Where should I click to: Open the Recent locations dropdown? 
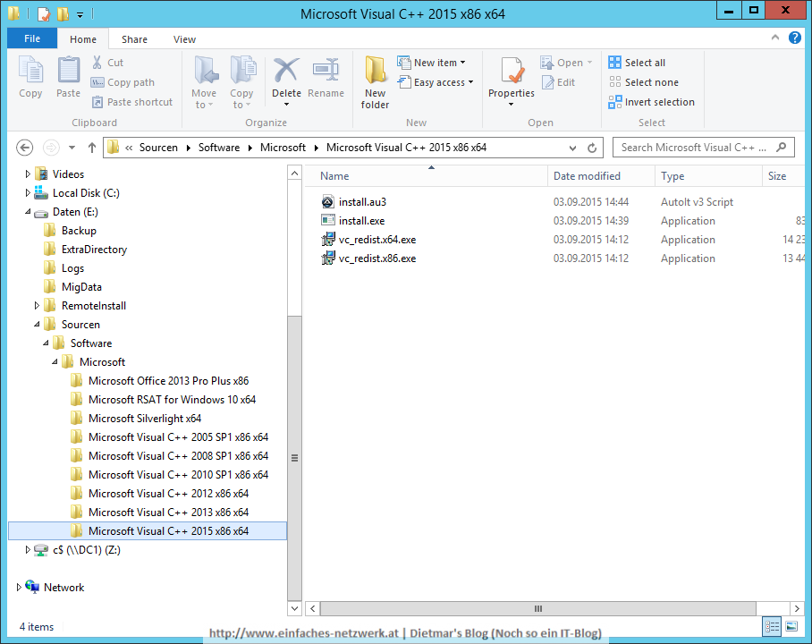(72, 148)
